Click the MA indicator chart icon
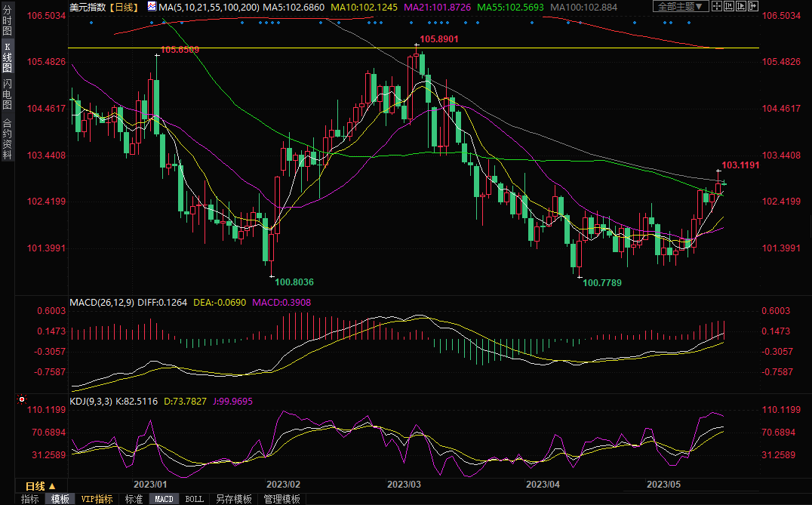This screenshot has height=505, width=812. tap(152, 7)
